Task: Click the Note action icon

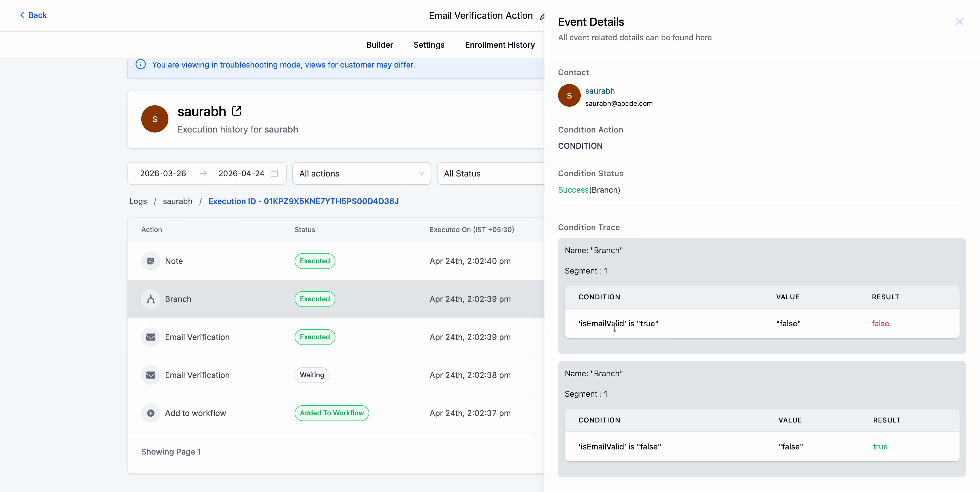Action: click(x=151, y=261)
